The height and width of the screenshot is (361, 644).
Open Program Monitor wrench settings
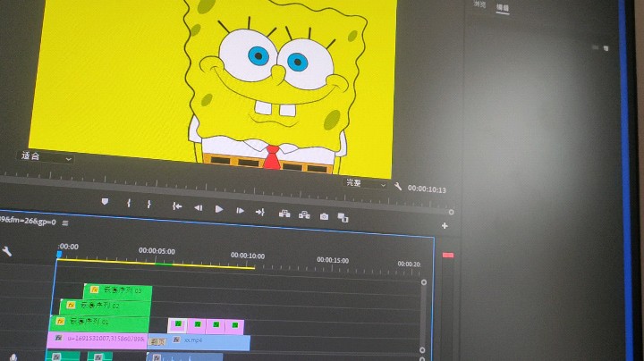point(397,186)
